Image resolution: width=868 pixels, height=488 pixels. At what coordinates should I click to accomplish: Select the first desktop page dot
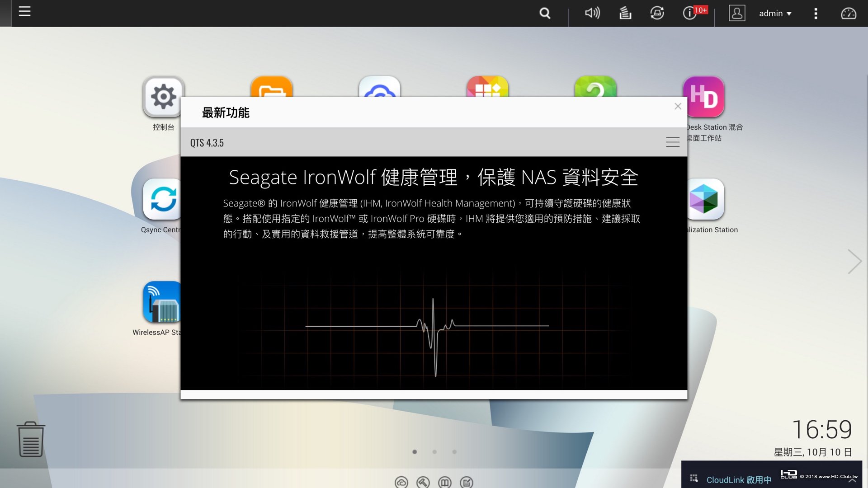click(415, 452)
